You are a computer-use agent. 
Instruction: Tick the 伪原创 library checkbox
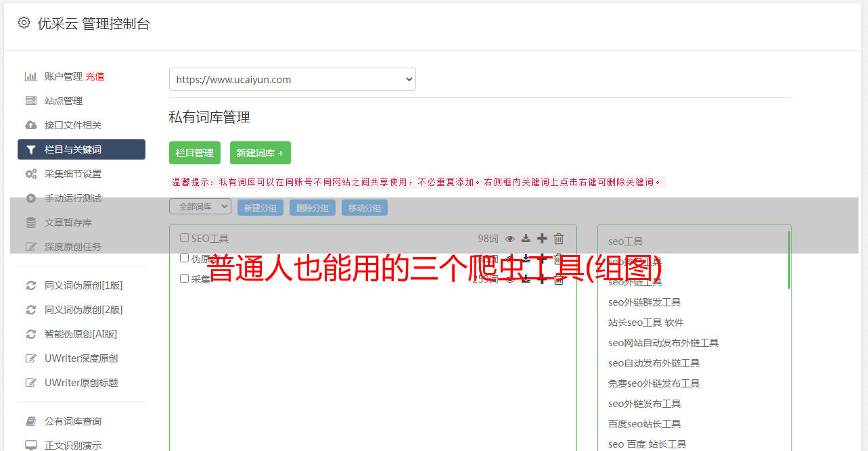(184, 258)
